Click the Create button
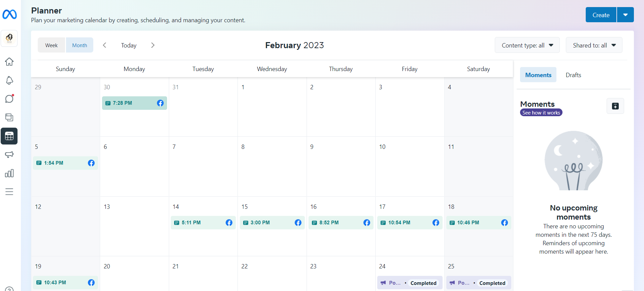644x291 pixels. tap(601, 15)
